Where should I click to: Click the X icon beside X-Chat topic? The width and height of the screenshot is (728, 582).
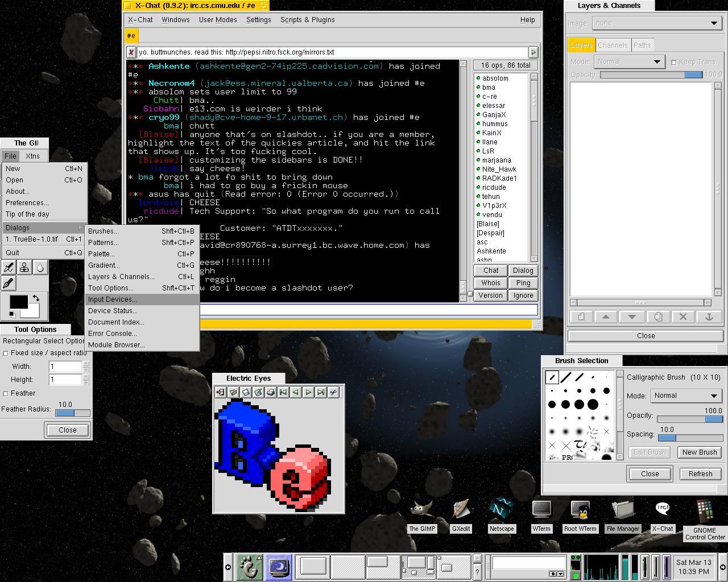(131, 52)
